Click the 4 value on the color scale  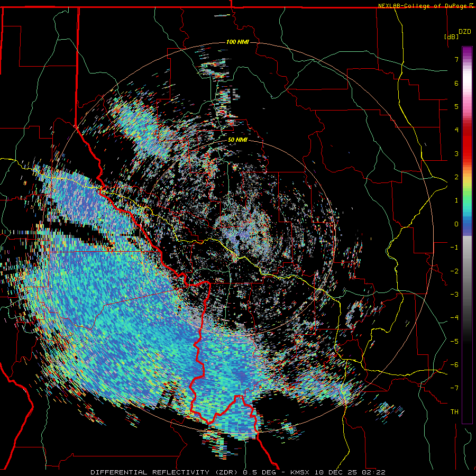pos(456,130)
